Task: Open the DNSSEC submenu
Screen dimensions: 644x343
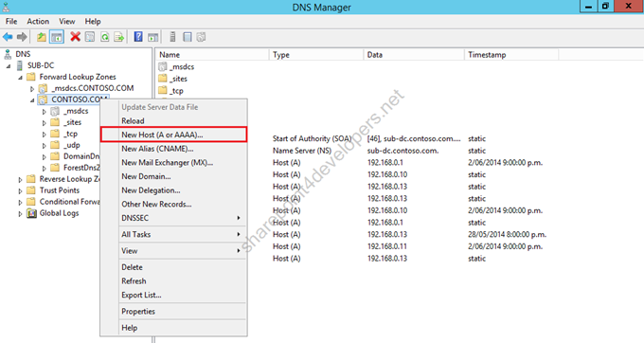Action: [173, 218]
